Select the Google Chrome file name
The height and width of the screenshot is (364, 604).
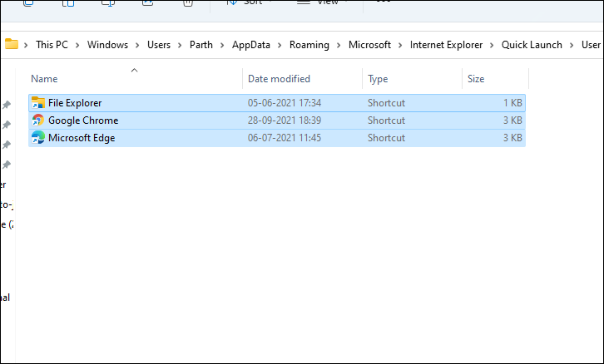click(x=83, y=121)
